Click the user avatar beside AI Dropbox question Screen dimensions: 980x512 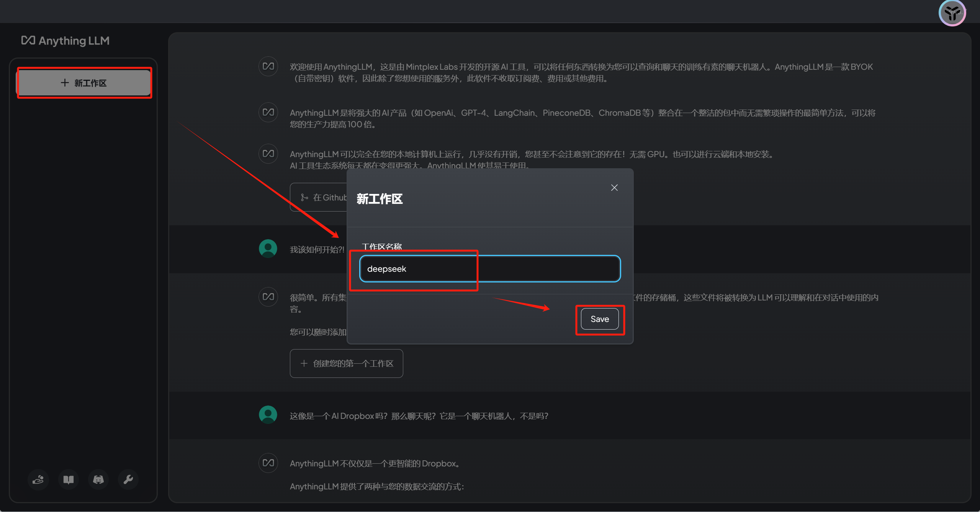[x=268, y=415]
